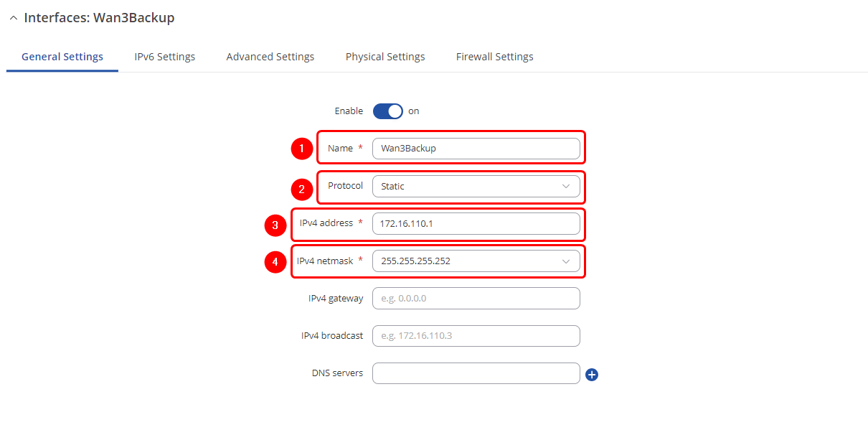Collapse the Interfaces: Wan3Backup section chevron
Viewport: 868px width, 430px height.
[x=14, y=19]
